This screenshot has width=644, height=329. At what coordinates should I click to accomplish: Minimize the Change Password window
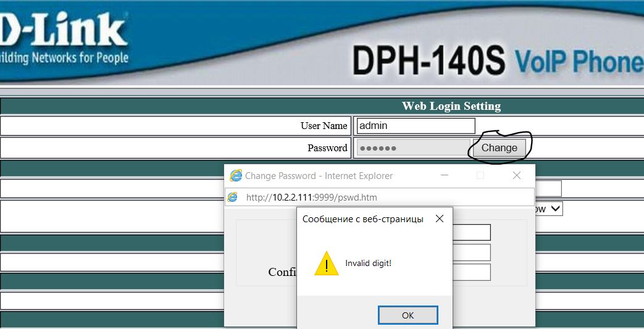click(x=445, y=176)
